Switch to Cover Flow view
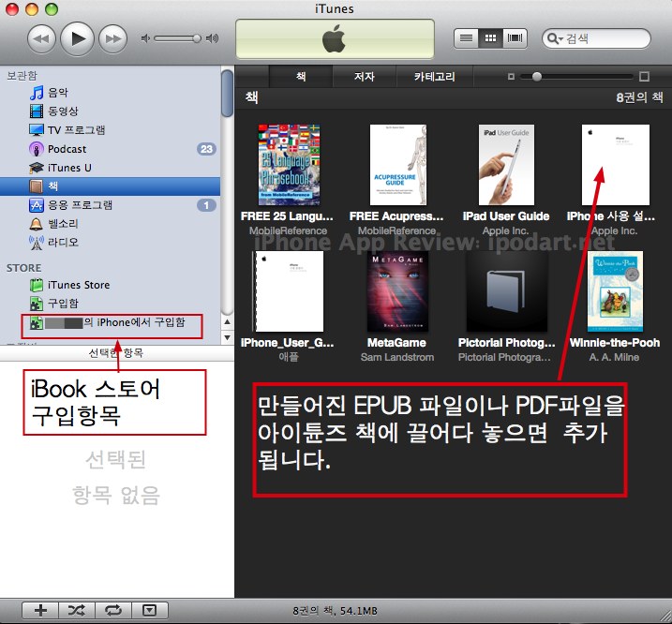Viewport: 672px width, 624px height. pos(515,38)
